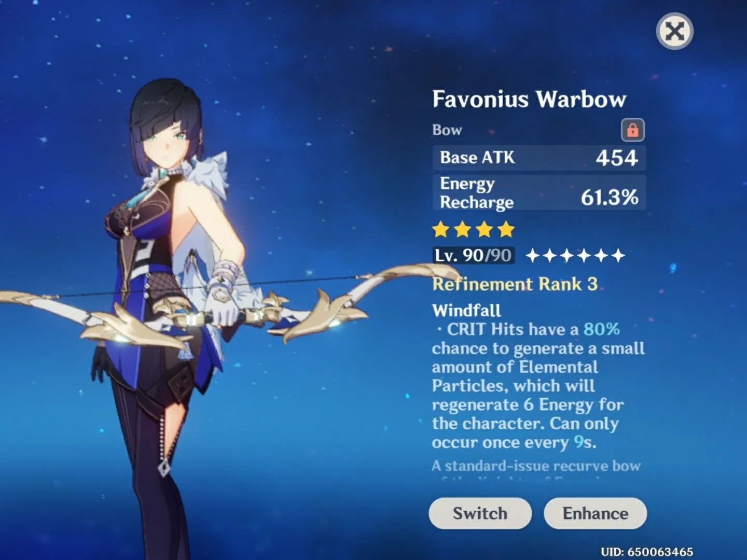
Task: Click the Windfall passive name
Action: 466,311
